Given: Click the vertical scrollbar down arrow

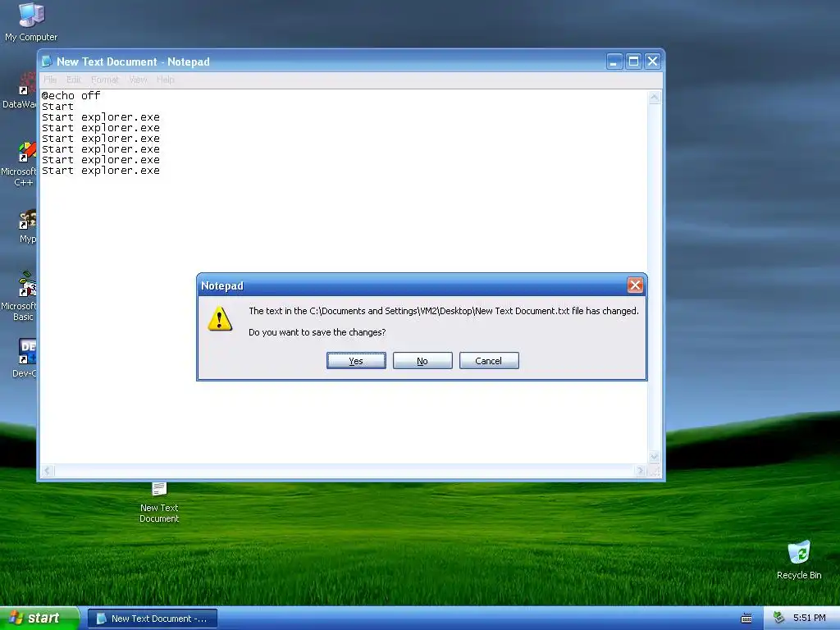Looking at the screenshot, I should 654,457.
